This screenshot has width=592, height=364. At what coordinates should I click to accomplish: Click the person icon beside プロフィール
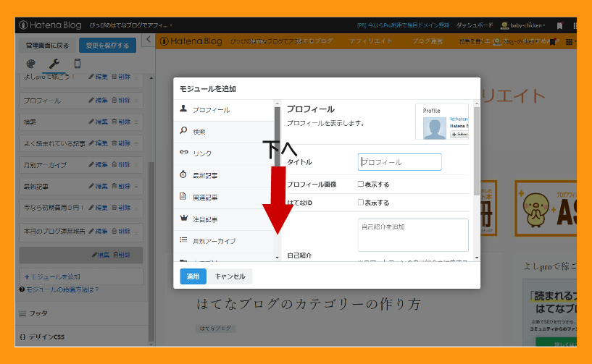[183, 109]
